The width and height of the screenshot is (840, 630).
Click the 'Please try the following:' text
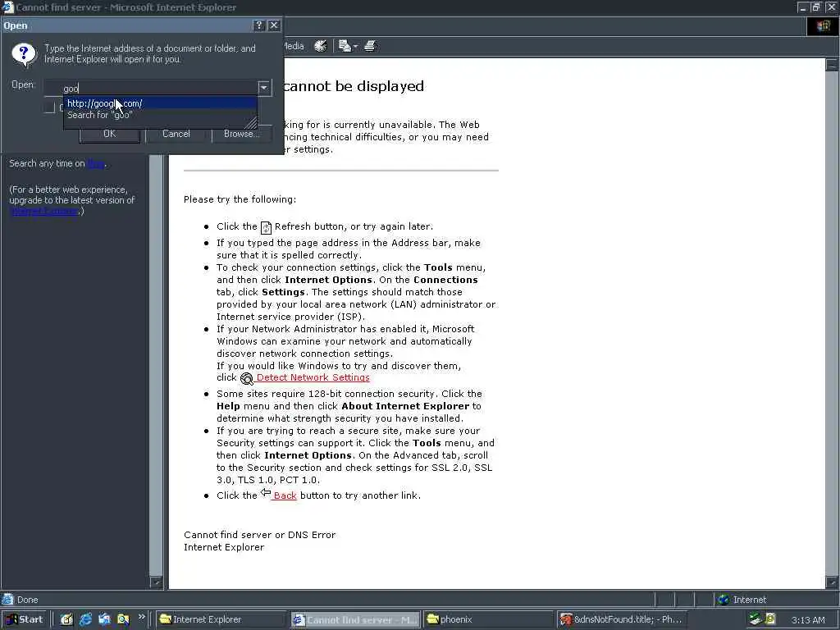click(240, 199)
